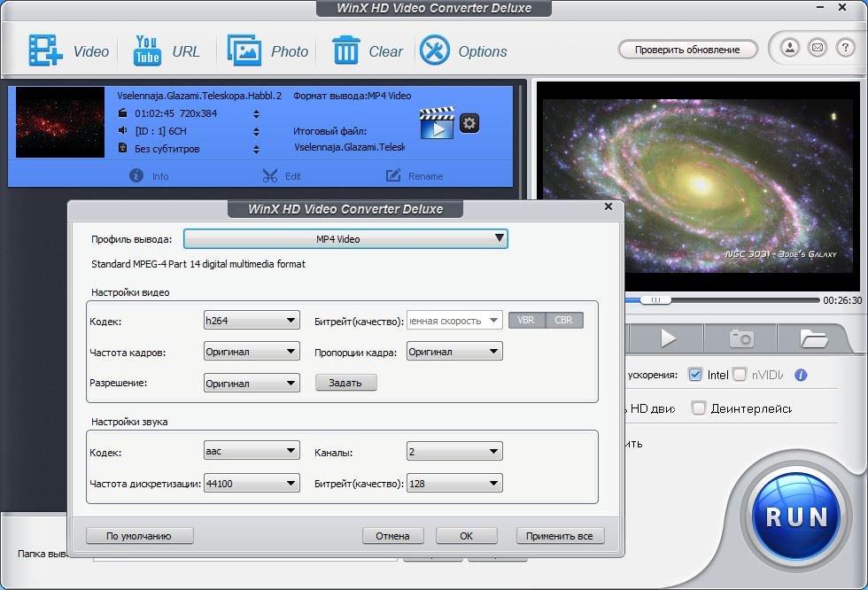Click the Photo slideshow icon
Screen dimensions: 868x590
click(x=244, y=50)
